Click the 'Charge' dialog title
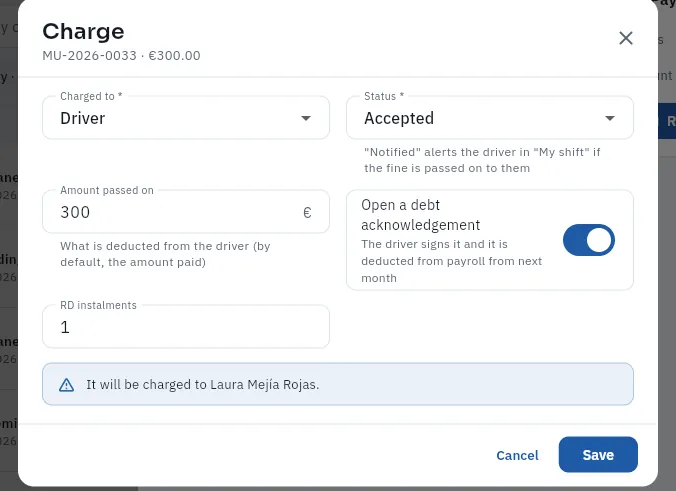Viewport: 676px width, 491px height. tap(83, 31)
